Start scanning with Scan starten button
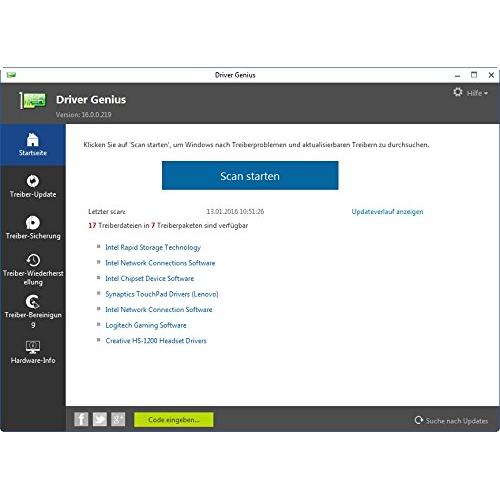 (250, 176)
